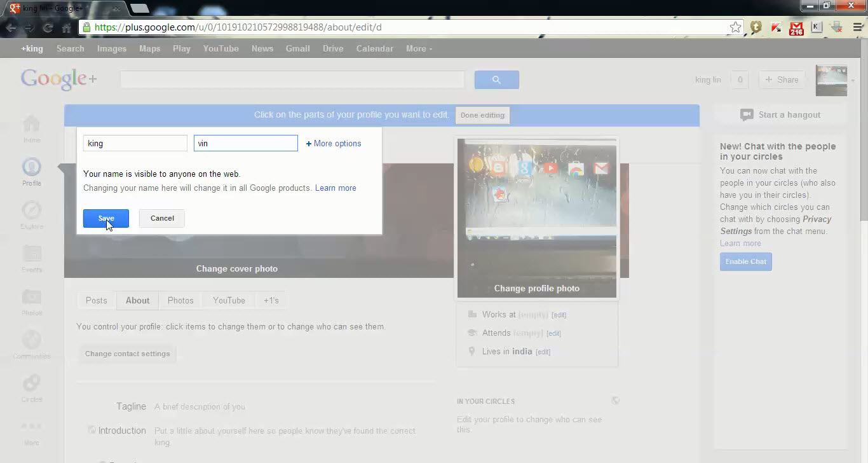Click Change contact settings button

(x=128, y=354)
